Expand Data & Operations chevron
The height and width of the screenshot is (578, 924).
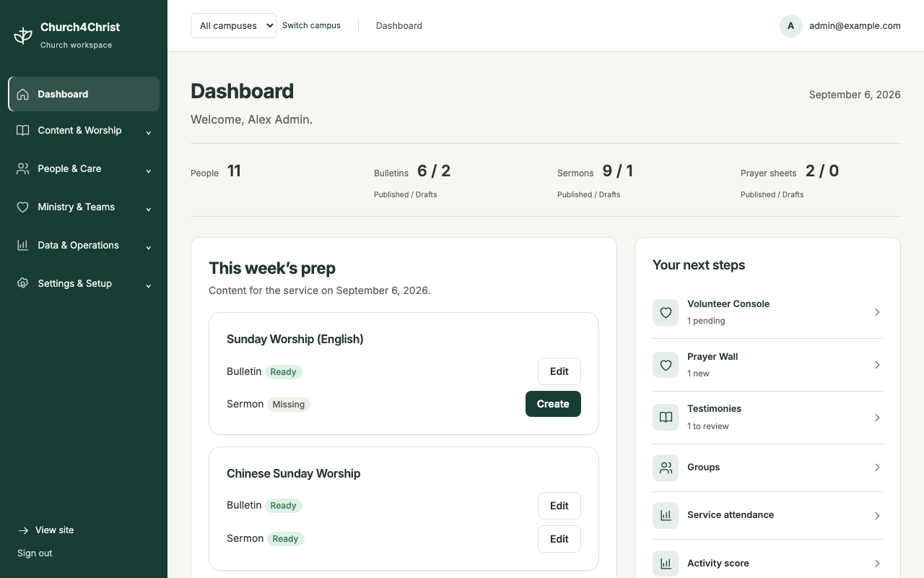pos(149,247)
